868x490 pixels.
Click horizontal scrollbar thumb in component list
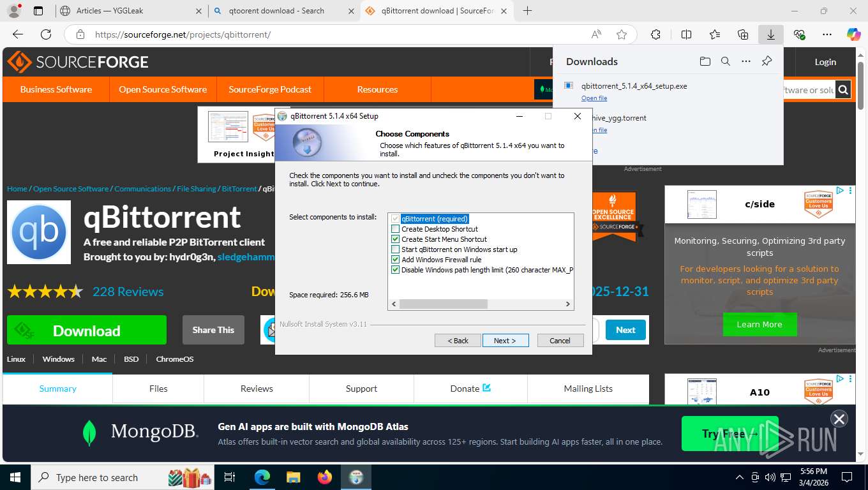click(444, 304)
